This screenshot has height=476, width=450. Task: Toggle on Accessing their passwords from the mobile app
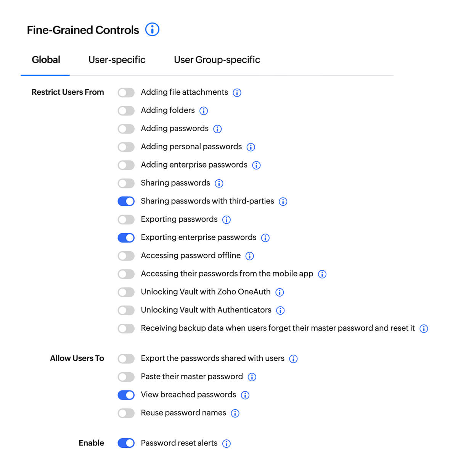[x=126, y=274]
